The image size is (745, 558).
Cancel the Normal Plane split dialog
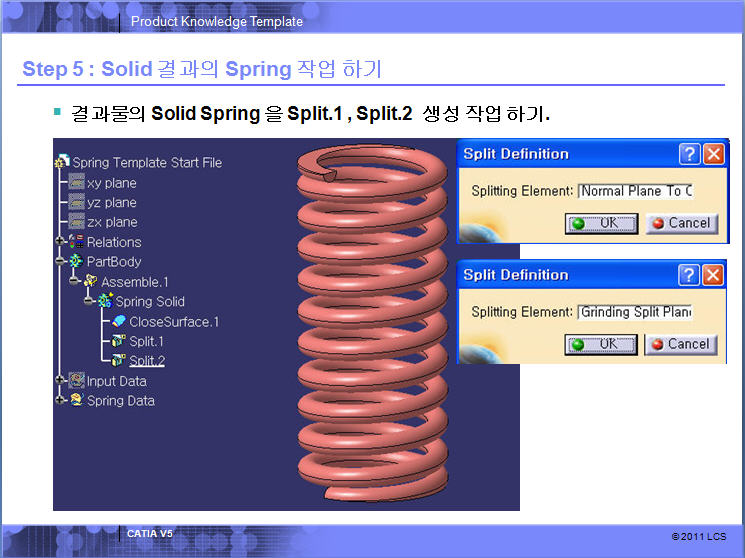click(x=681, y=223)
